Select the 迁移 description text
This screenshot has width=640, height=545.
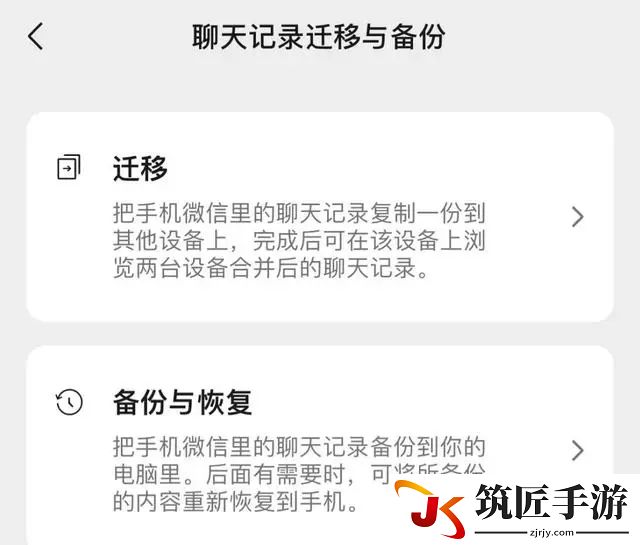point(299,240)
